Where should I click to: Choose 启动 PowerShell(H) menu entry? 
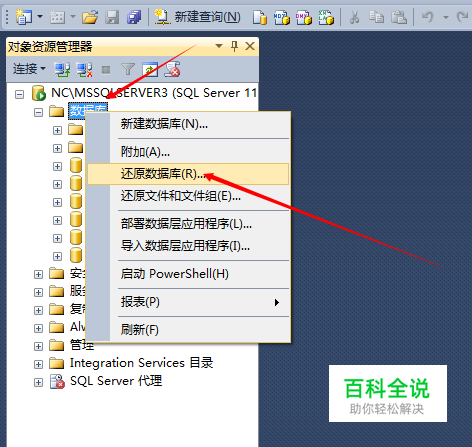(188, 274)
